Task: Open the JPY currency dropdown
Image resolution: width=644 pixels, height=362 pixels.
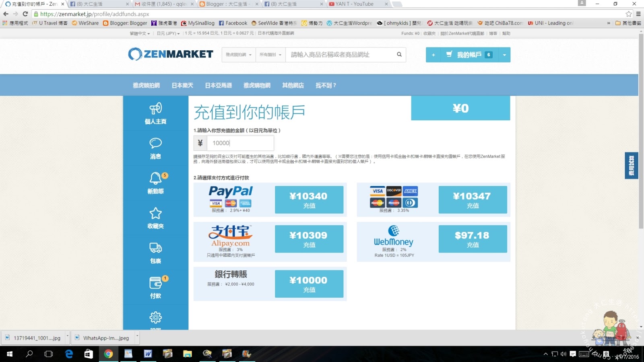Action: (168, 33)
